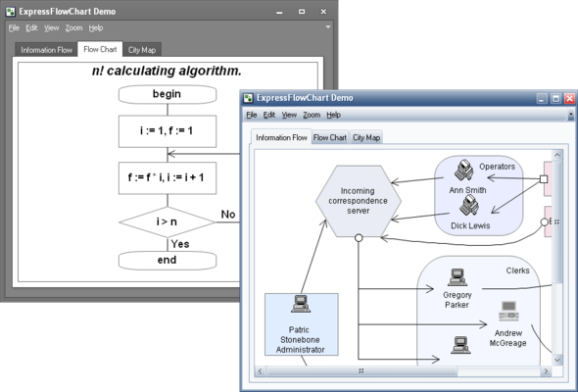Click vertical scrollbar down arrow
Viewport: 578px width, 392px height.
tap(557, 360)
